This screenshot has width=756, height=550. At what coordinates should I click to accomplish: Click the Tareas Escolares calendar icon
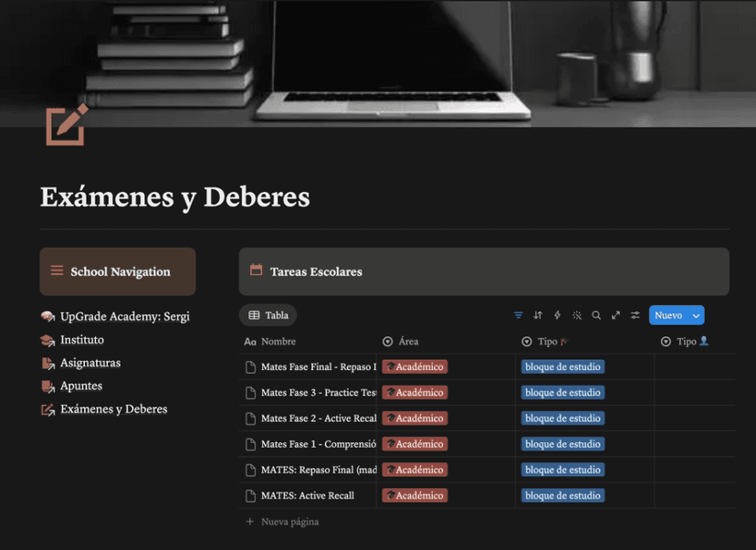(257, 270)
